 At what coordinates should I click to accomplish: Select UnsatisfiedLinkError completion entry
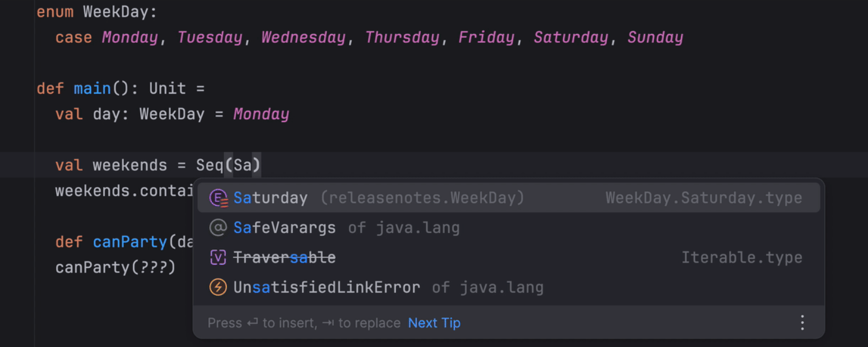pyautogui.click(x=326, y=287)
